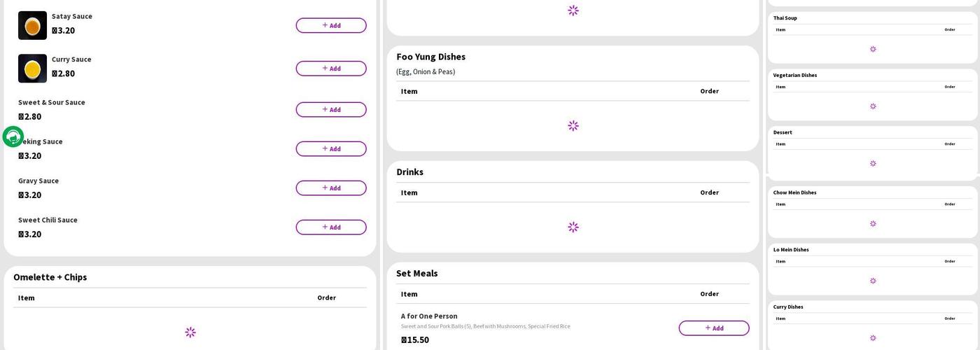Go to Curry Dishes in right panel
Viewport: 980px width, 350px height.
pos(788,307)
